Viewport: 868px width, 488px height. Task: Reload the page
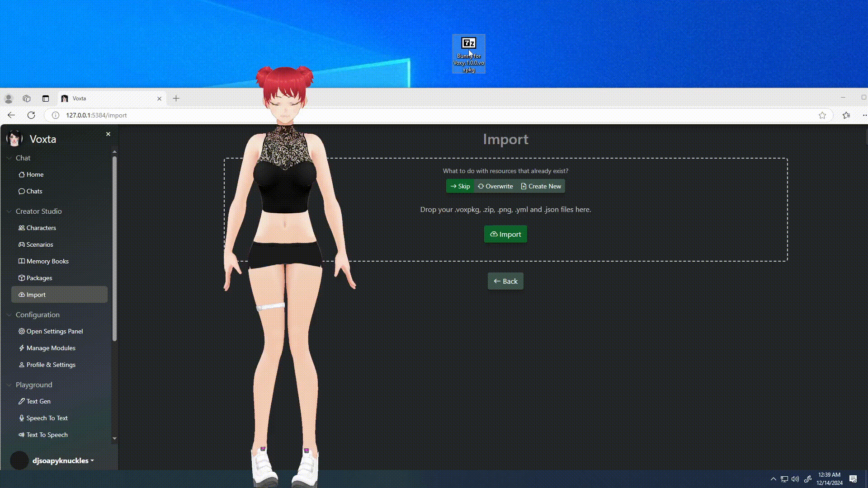coord(31,115)
